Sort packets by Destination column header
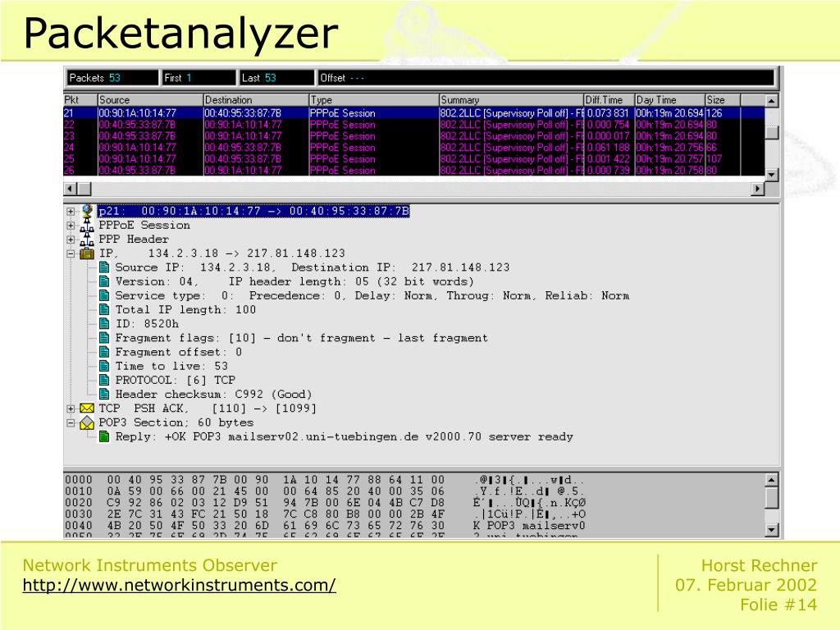Image resolution: width=840 pixels, height=630 pixels. click(x=256, y=100)
